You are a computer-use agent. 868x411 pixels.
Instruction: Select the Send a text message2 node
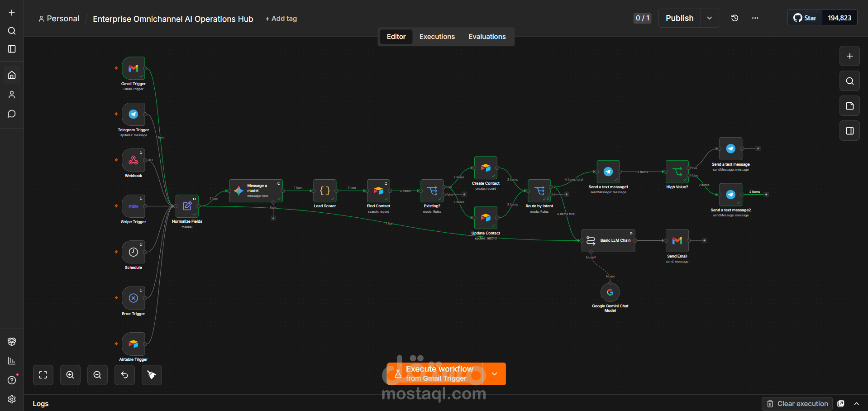tap(730, 195)
